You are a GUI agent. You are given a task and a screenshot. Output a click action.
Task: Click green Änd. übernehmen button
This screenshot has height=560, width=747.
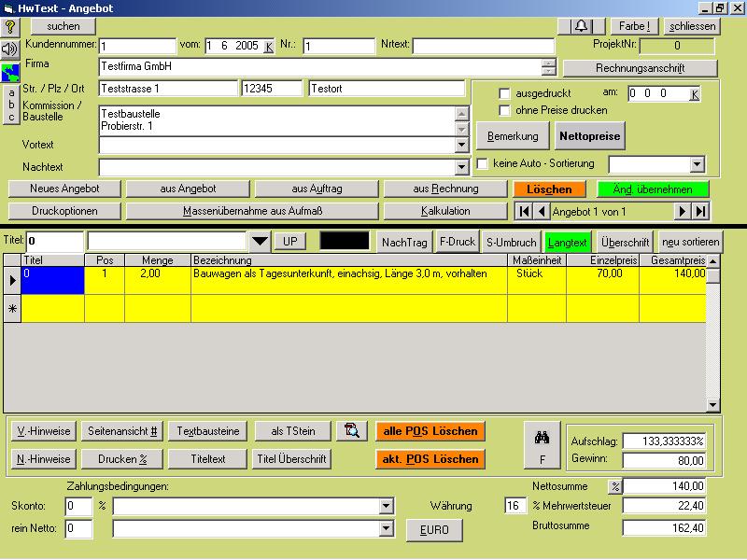pyautogui.click(x=653, y=189)
